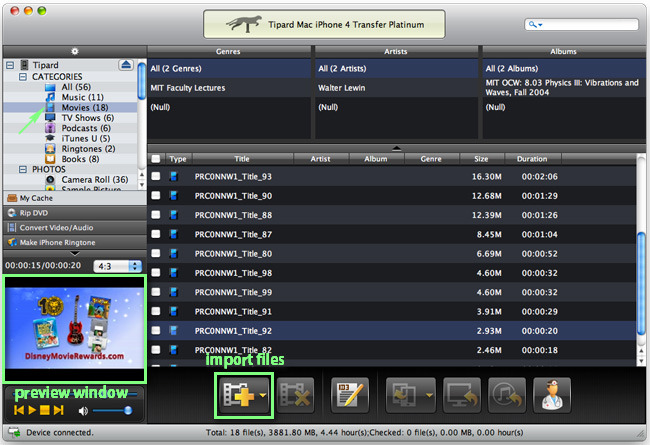
Task: Select Podcasts (6) category
Action: pos(86,128)
